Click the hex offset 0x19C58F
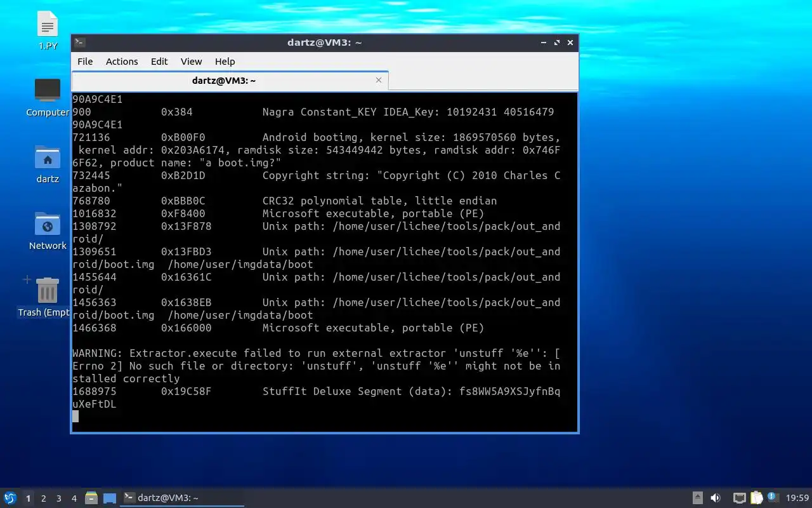 [186, 391]
